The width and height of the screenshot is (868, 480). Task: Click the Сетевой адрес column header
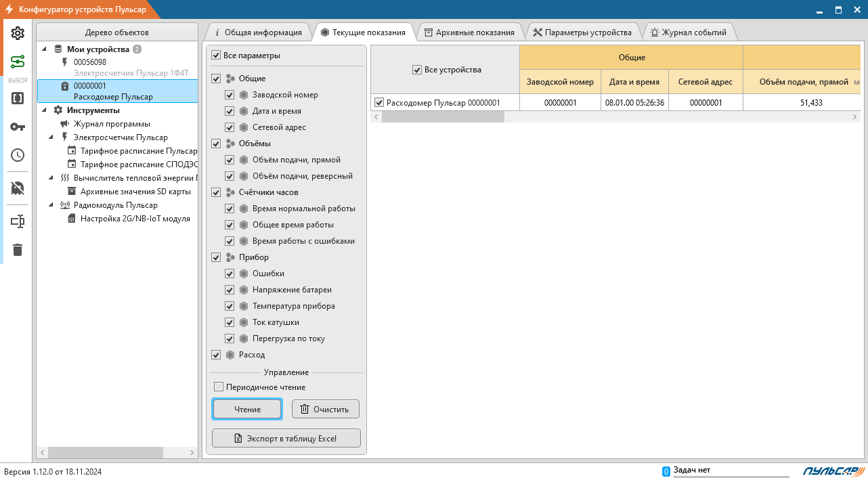(706, 81)
